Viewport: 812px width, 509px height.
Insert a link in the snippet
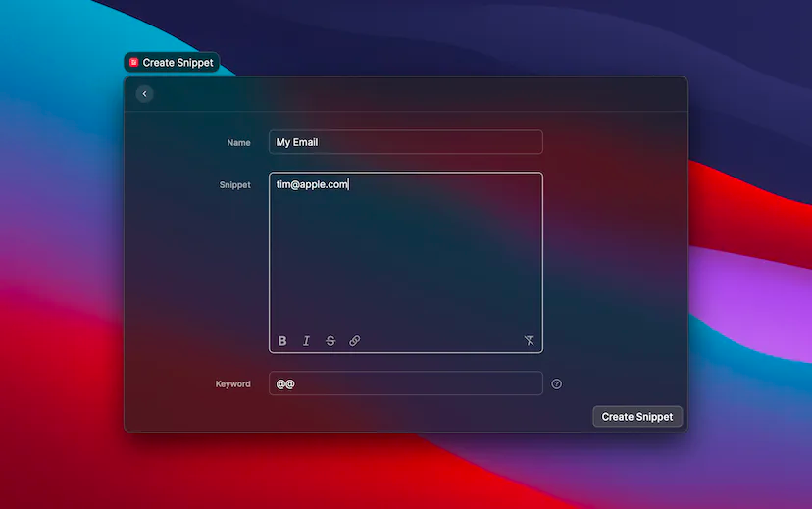click(355, 340)
